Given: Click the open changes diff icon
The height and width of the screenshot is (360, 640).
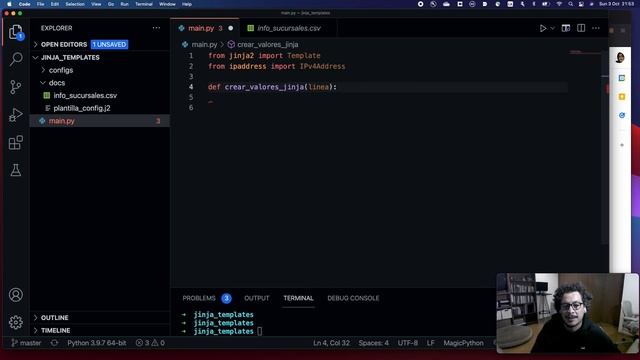Looking at the screenshot, I should [x=566, y=28].
